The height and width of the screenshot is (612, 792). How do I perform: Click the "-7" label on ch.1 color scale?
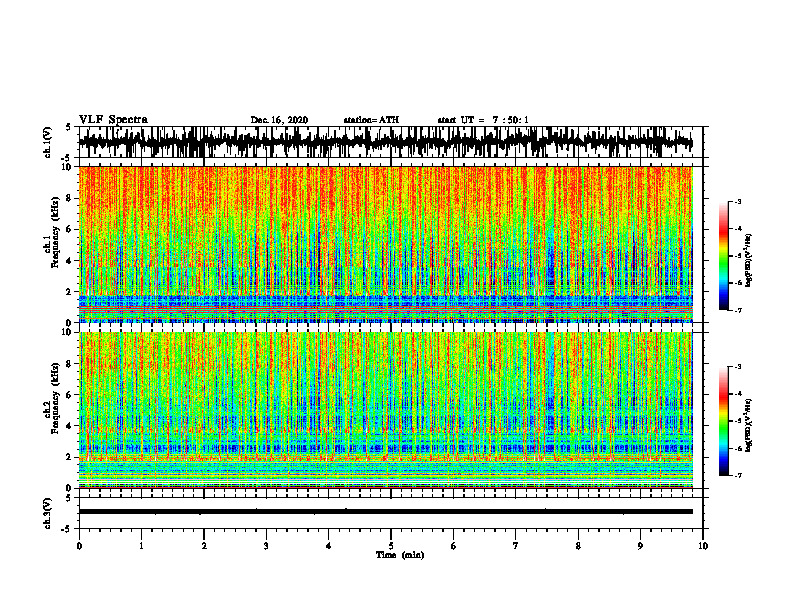(x=738, y=310)
